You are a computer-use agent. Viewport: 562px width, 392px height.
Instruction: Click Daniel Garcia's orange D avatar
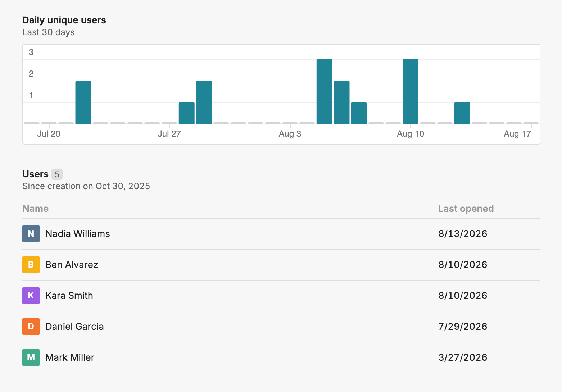pyautogui.click(x=31, y=327)
